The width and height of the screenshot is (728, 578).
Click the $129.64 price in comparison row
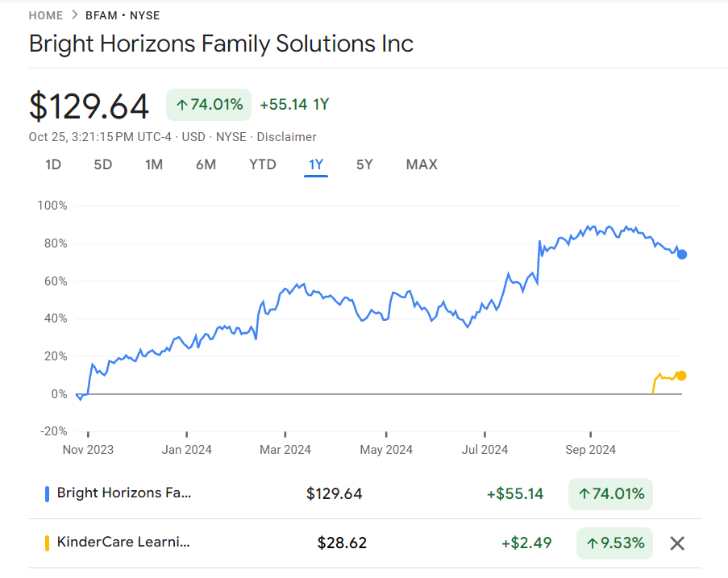point(334,493)
